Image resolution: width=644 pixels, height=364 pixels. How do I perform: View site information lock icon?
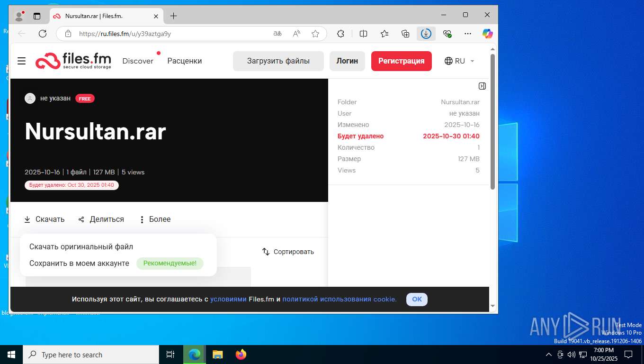tap(68, 34)
